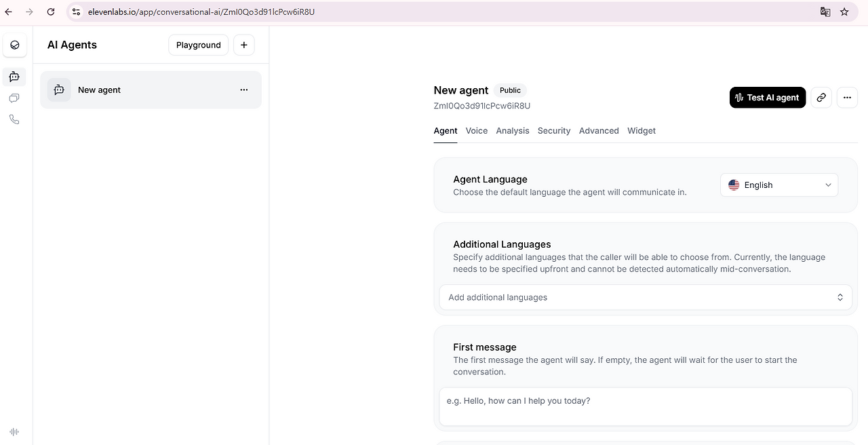Switch to the Voice tab

[x=477, y=130]
